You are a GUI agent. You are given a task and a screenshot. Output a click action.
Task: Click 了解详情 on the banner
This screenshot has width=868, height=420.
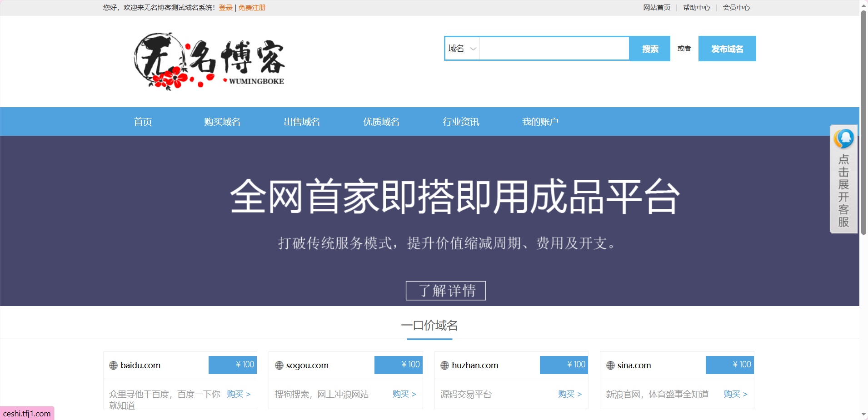click(x=445, y=291)
